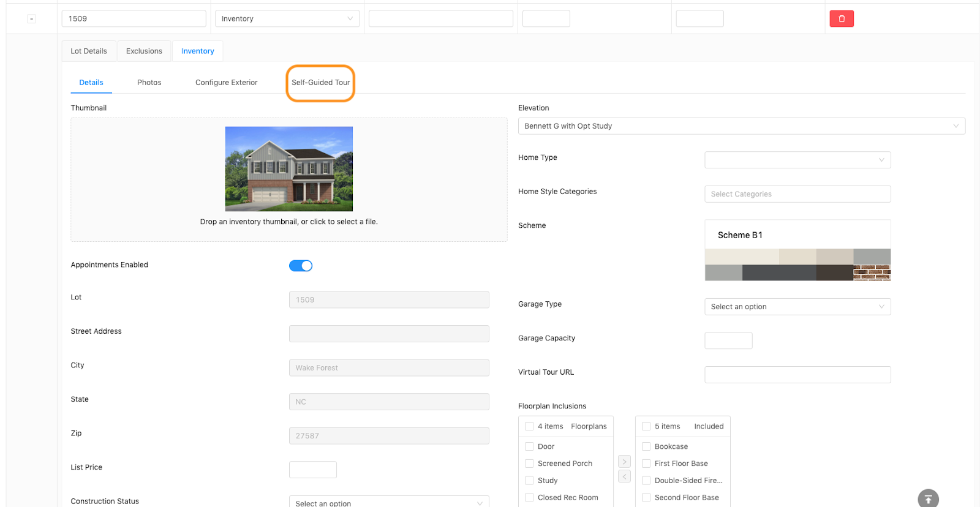980x507 pixels.
Task: Click the disabled Lot field 1509
Action: [x=389, y=300]
